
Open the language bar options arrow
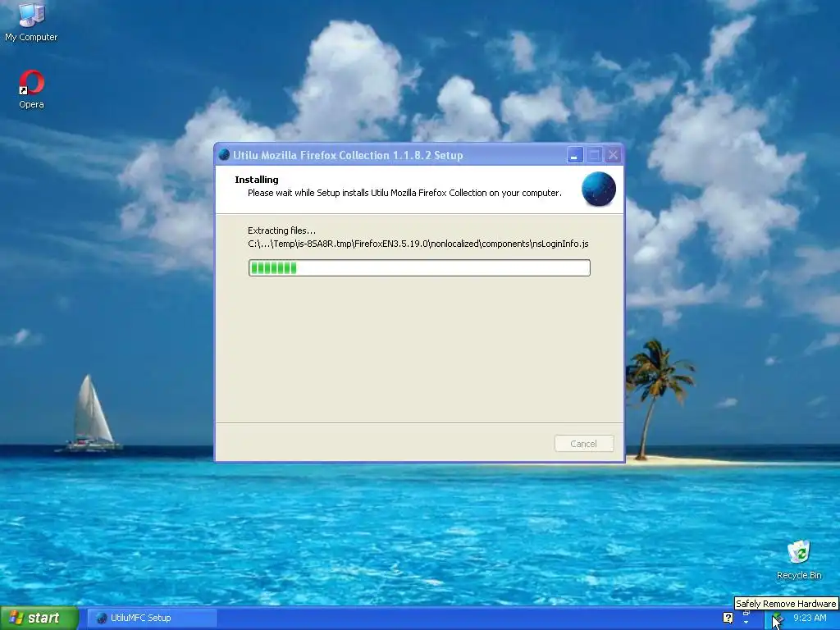(746, 622)
